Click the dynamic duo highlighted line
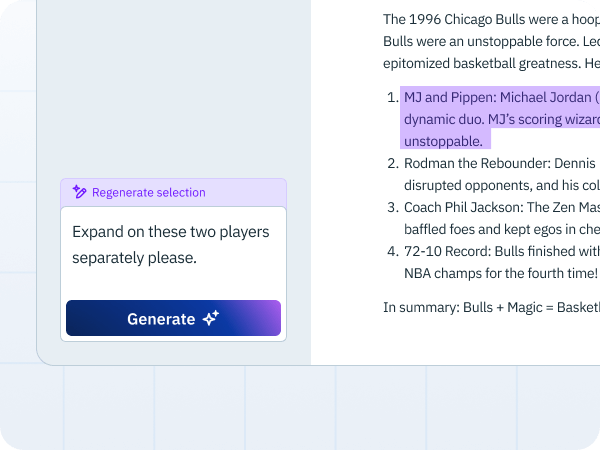600x450 pixels. 502,119
